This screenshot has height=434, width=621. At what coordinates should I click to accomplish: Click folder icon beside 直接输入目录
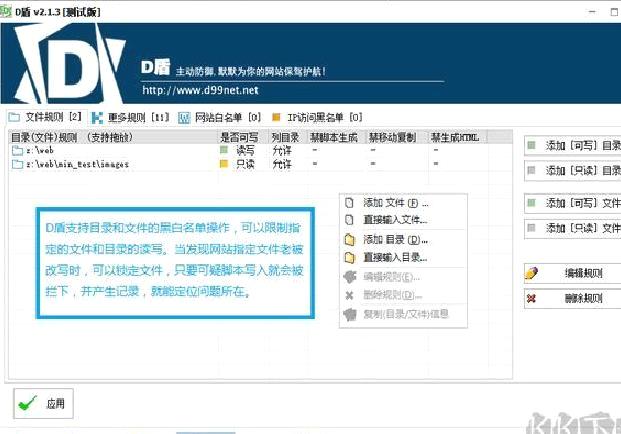[x=349, y=258]
